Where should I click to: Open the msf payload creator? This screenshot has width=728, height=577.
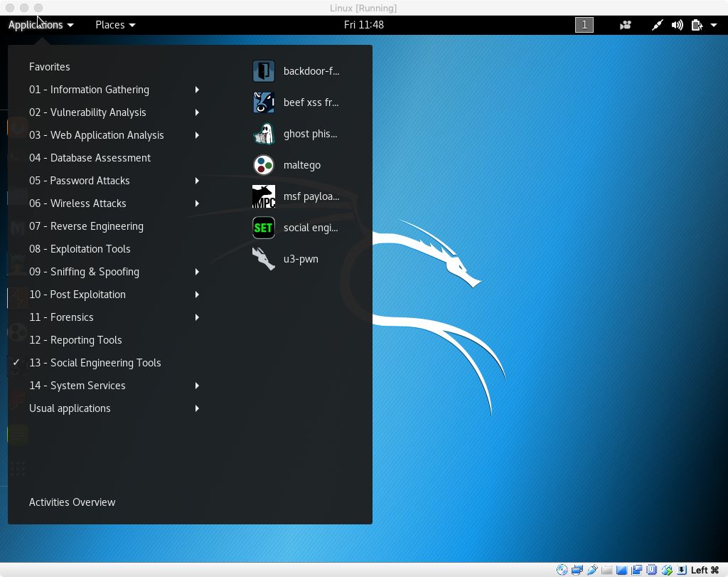tap(296, 196)
